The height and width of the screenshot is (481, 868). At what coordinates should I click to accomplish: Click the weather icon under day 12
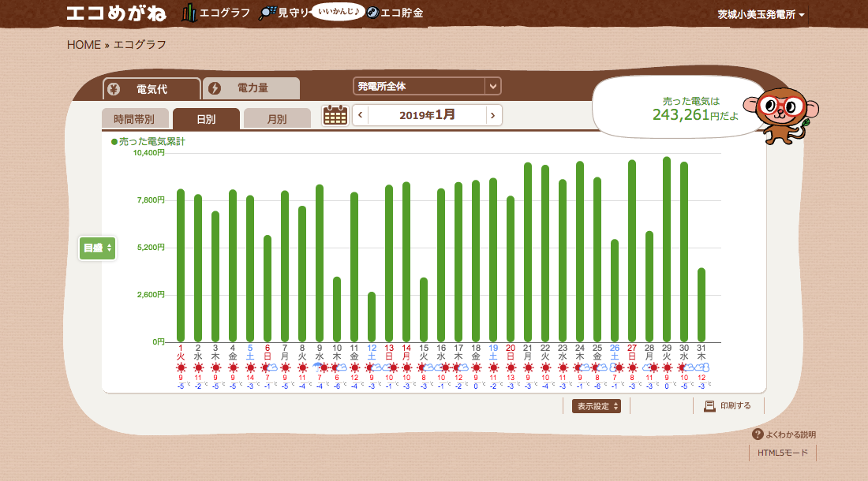(374, 367)
